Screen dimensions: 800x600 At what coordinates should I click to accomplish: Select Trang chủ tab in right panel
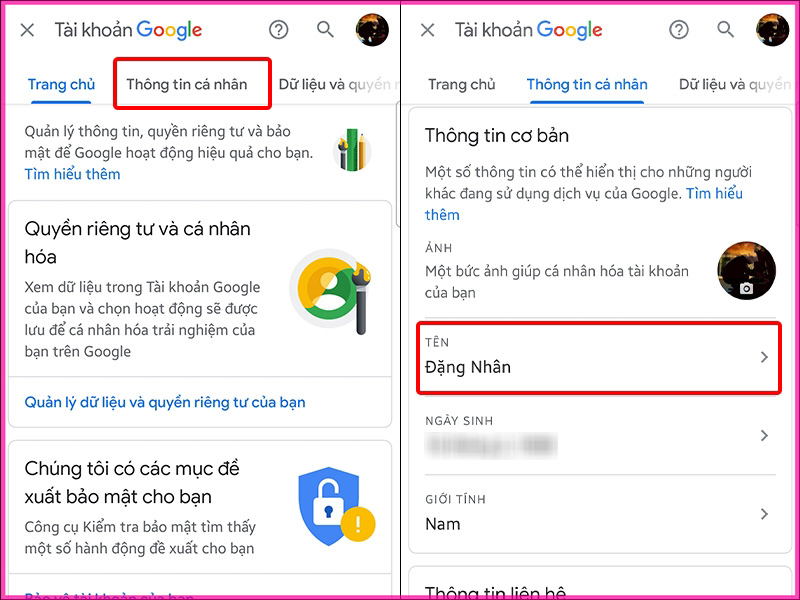pos(462,84)
